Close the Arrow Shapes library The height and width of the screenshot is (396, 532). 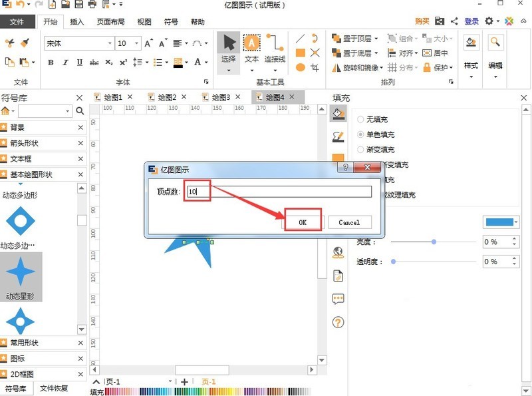pos(80,143)
